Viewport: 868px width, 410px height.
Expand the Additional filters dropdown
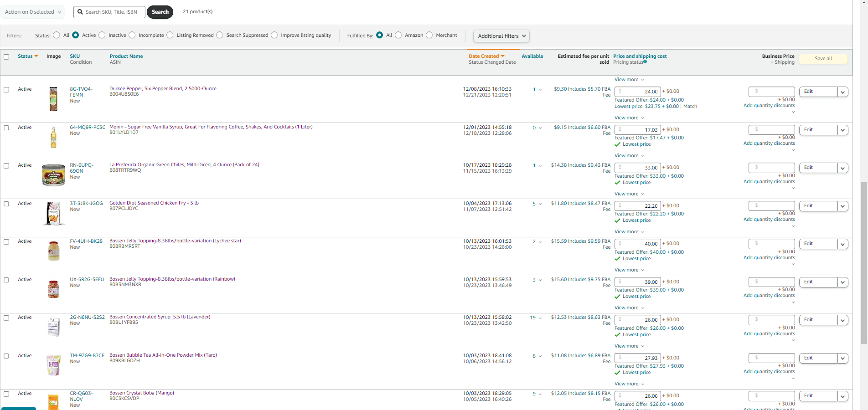pos(501,36)
